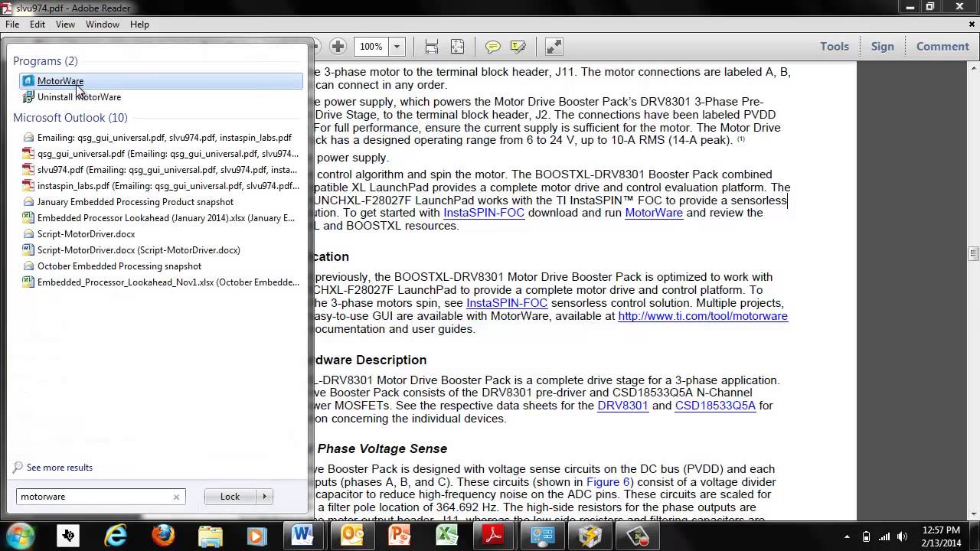Open the qsg_gui_universal.pdf attachment result

pos(161,154)
